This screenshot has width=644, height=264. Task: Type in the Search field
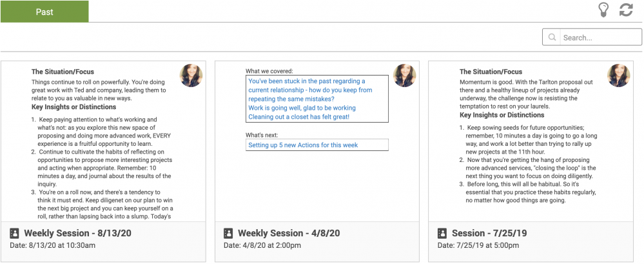click(601, 37)
